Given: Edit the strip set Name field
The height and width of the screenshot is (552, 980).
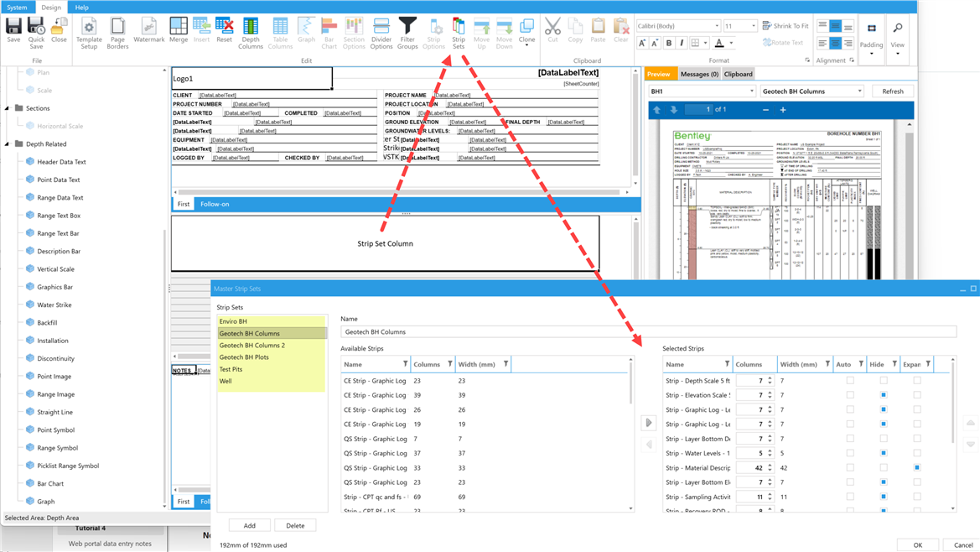Looking at the screenshot, I should coord(648,332).
